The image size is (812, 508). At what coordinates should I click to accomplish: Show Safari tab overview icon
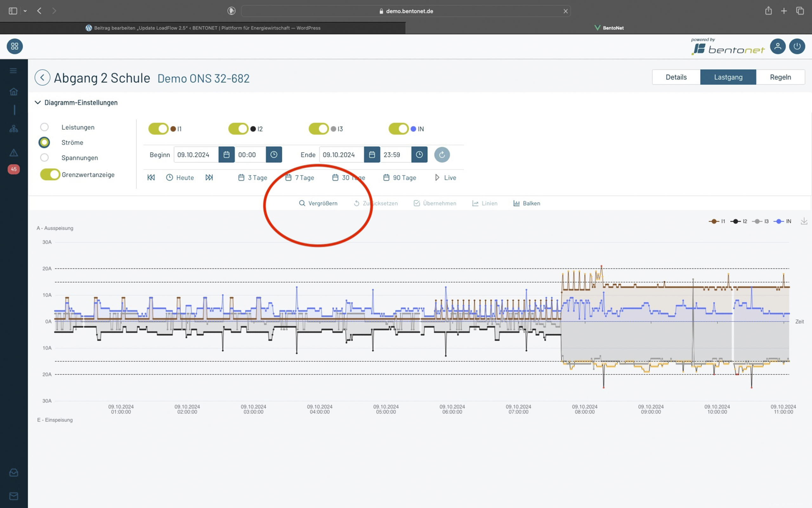[x=800, y=11]
